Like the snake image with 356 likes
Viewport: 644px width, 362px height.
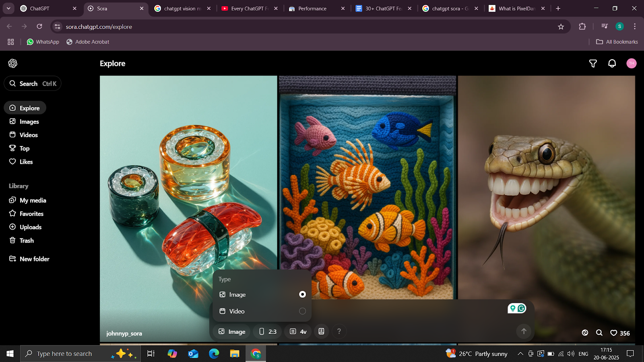click(620, 333)
